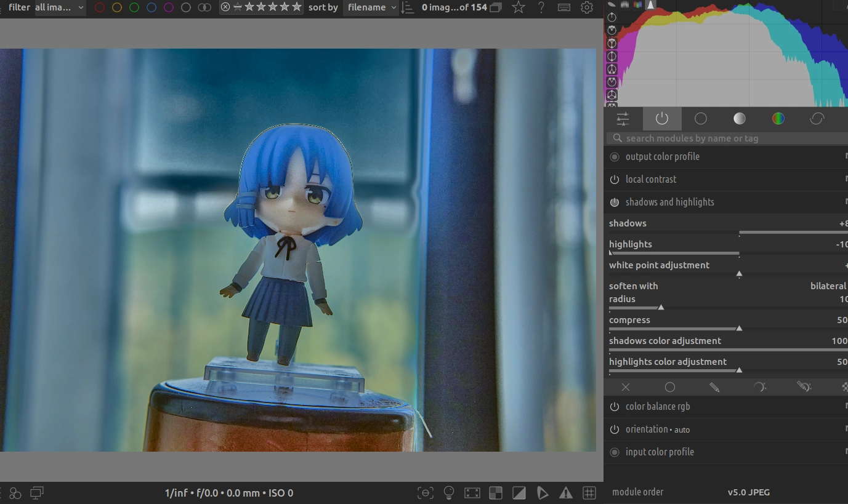Switch scopes to vectorscope view

pos(612,4)
